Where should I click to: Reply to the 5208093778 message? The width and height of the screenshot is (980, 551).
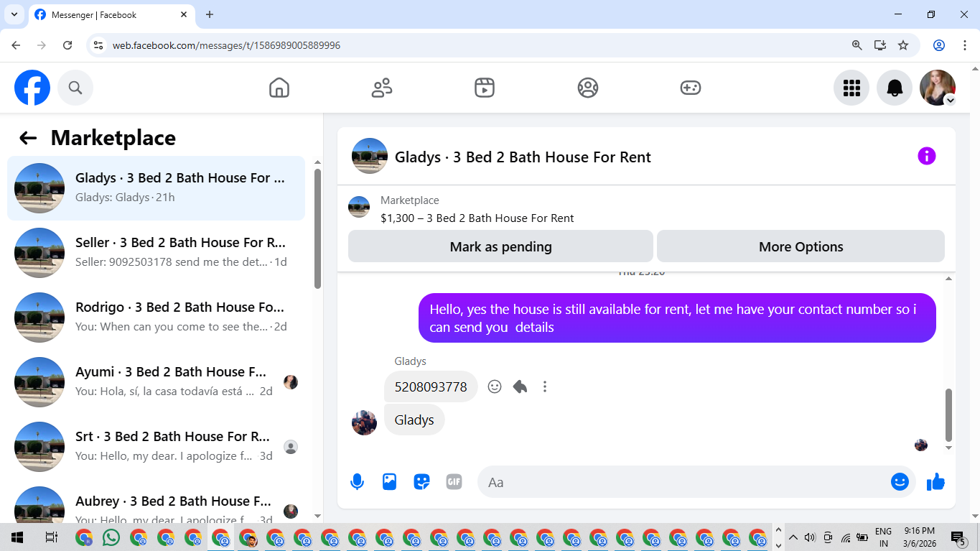pos(521,386)
